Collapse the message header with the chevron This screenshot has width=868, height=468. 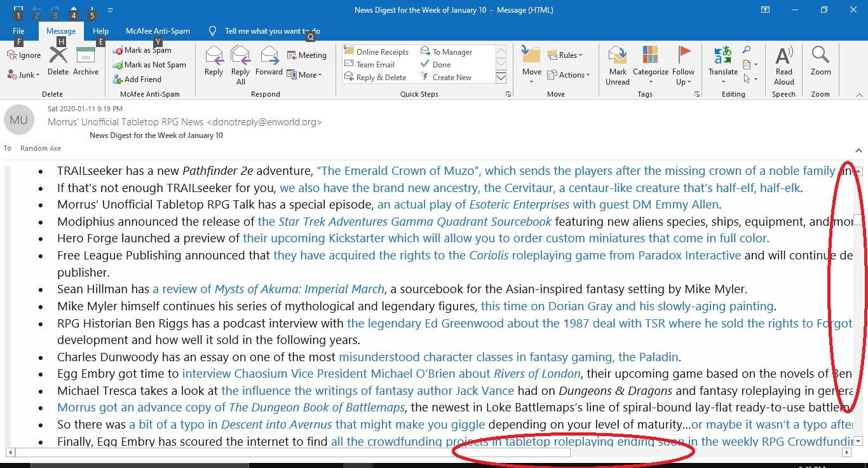click(x=858, y=151)
